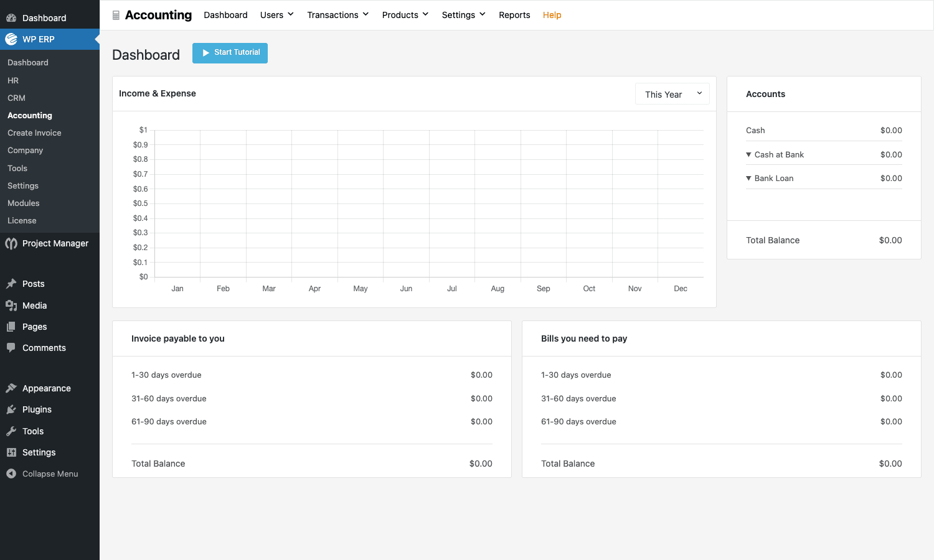Viewport: 934px width, 560px height.
Task: Click the Bills you need to pay heading
Action: pyautogui.click(x=584, y=338)
